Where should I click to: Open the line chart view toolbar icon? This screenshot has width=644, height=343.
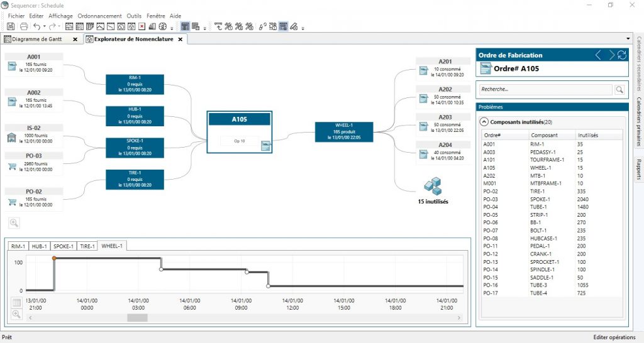[100, 26]
